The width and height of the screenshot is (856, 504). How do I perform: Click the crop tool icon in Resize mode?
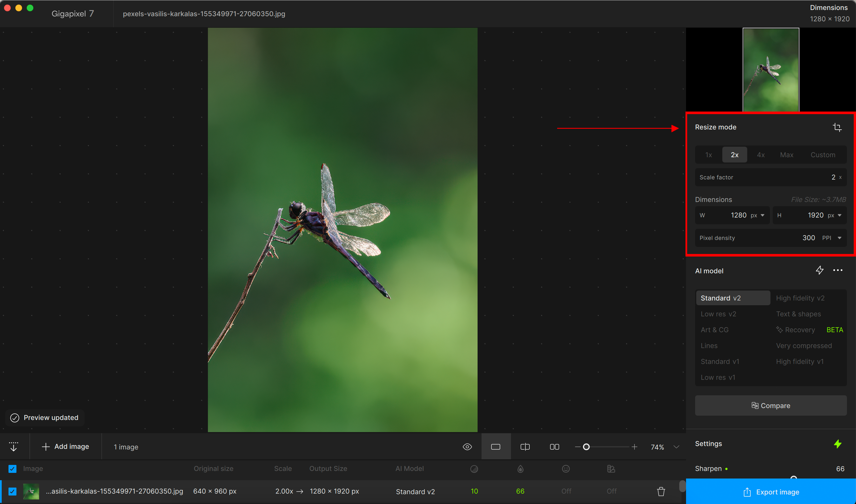click(837, 127)
